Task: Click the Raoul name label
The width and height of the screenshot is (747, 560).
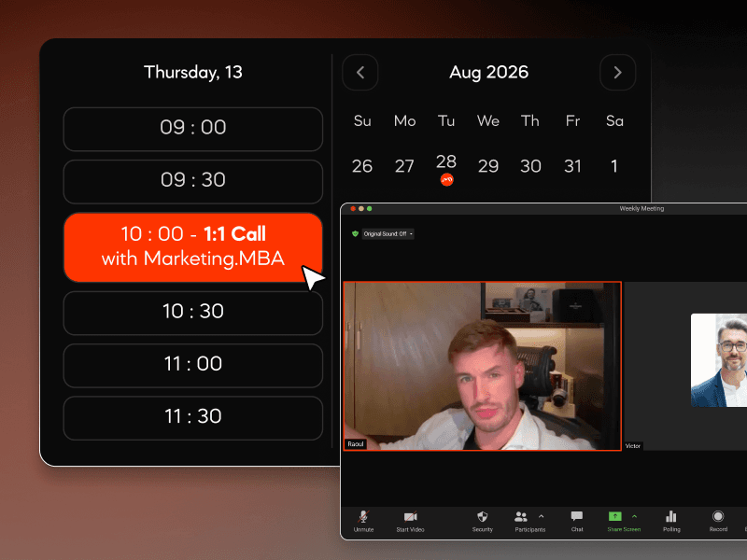Action: point(356,444)
